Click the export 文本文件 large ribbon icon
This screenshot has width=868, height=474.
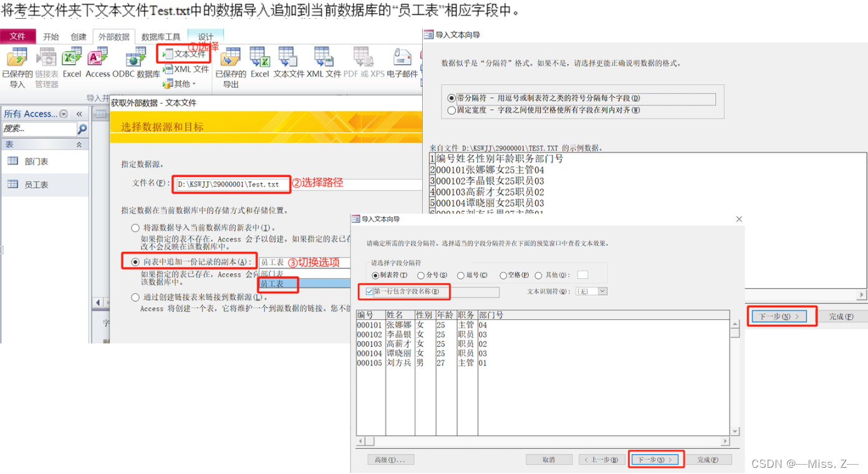tap(289, 64)
